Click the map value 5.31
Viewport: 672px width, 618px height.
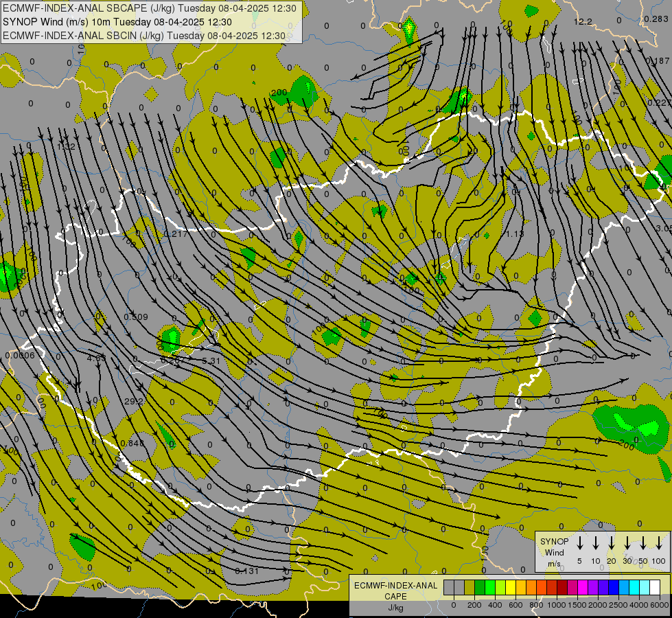tap(211, 361)
